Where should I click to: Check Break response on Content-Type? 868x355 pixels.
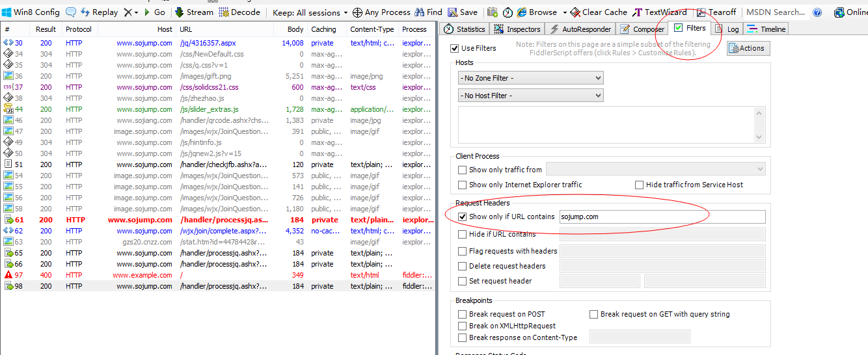[x=463, y=337]
